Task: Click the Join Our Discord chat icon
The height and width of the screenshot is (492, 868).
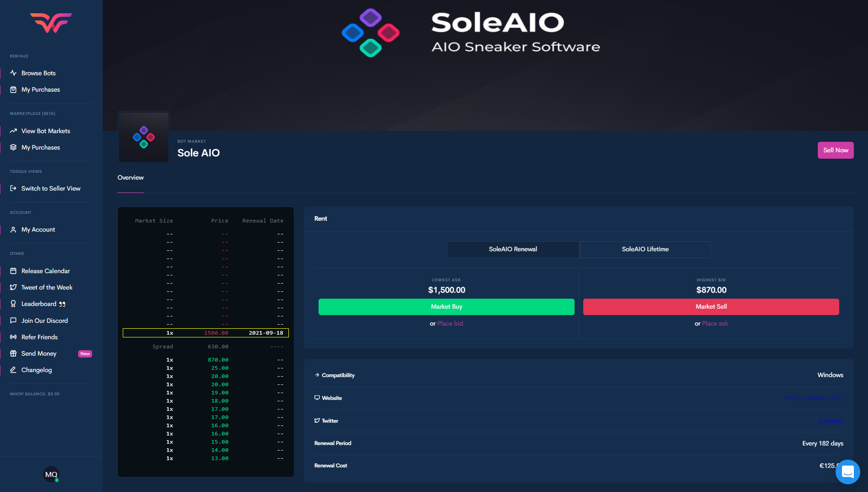Action: click(13, 321)
